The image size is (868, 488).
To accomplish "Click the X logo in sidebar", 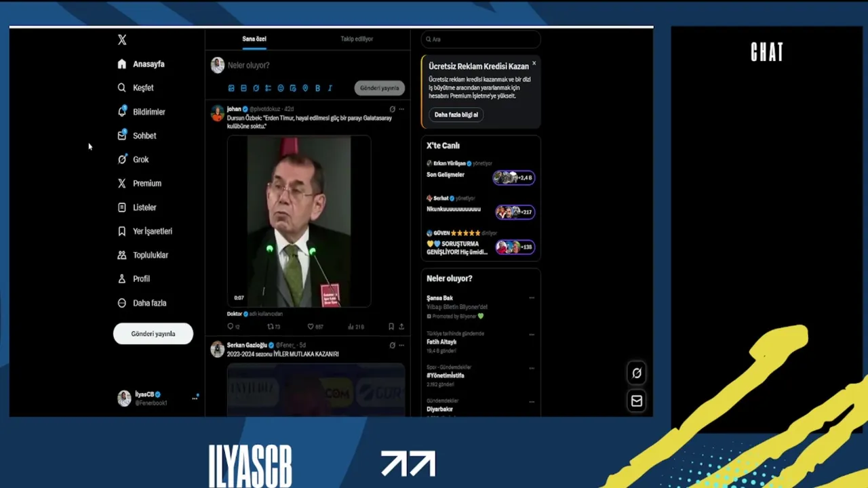I will [x=122, y=40].
